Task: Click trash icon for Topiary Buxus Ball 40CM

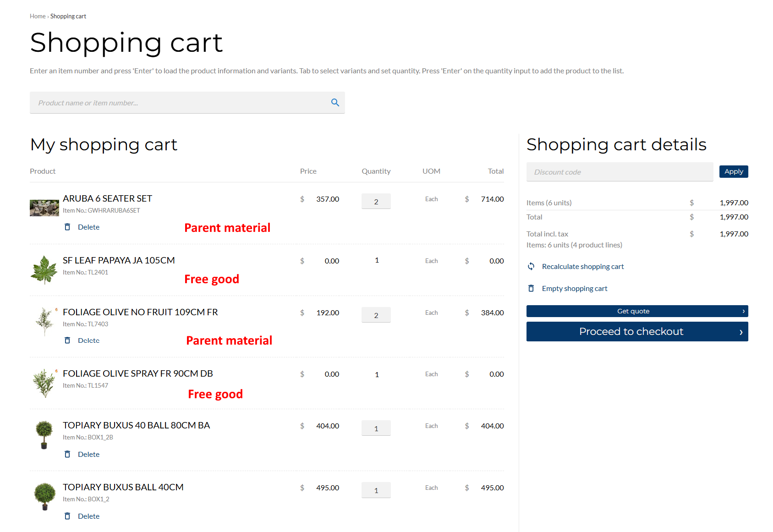Action: click(x=67, y=516)
